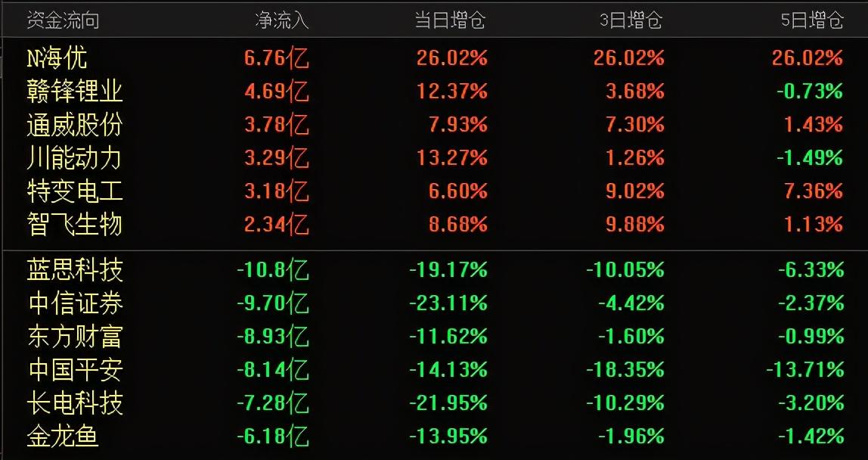Click 中信证券 3-day value -4.42%
868x460 pixels.
(x=631, y=303)
